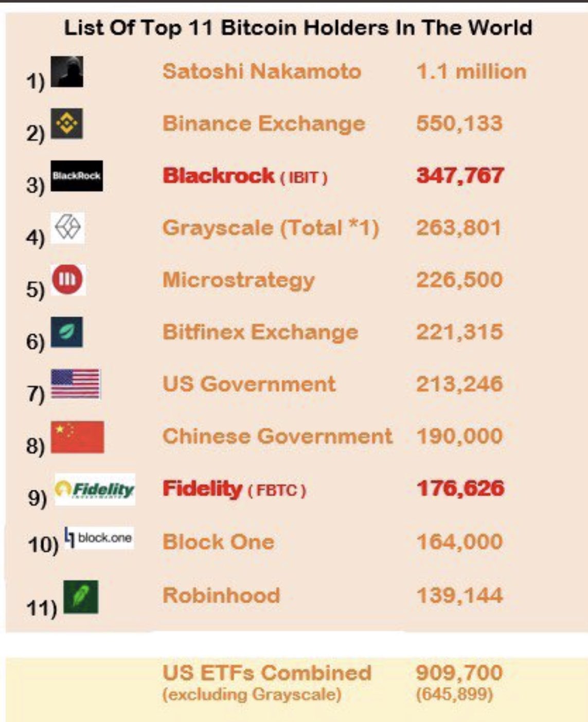Click the Satoshi Nakamoto name text

[262, 71]
